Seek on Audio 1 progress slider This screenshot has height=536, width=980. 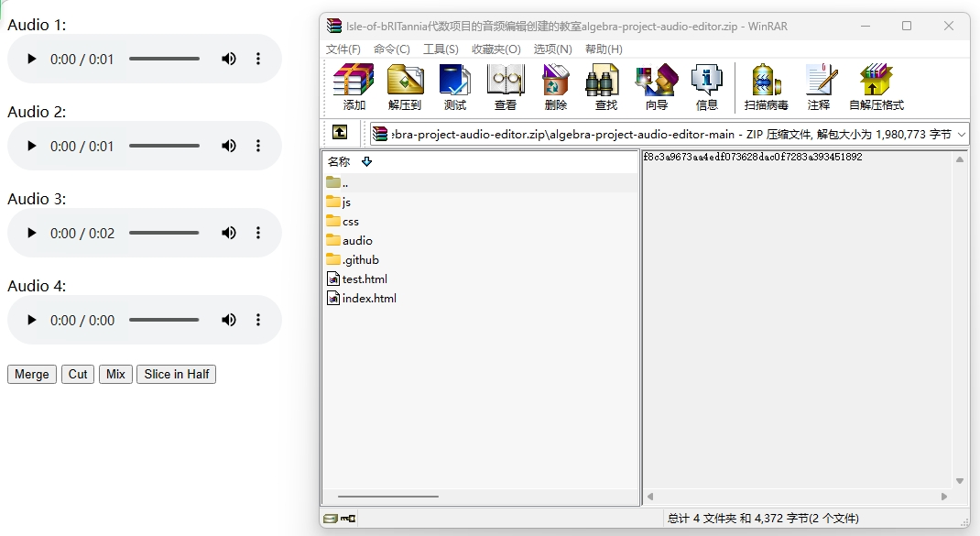coord(164,59)
